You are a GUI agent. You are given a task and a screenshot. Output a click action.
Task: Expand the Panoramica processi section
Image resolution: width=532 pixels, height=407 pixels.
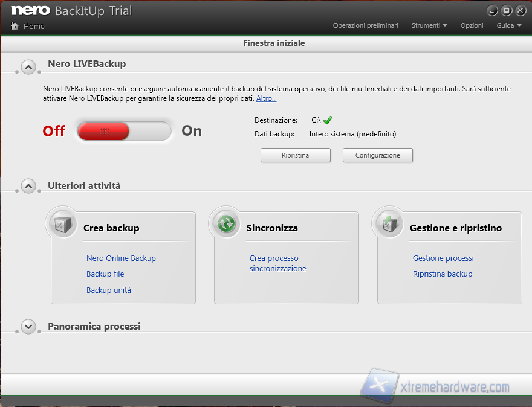pos(28,326)
